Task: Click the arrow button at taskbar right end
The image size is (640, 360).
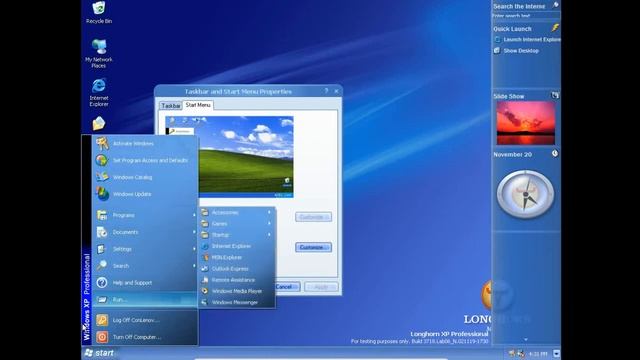Action: (556, 353)
